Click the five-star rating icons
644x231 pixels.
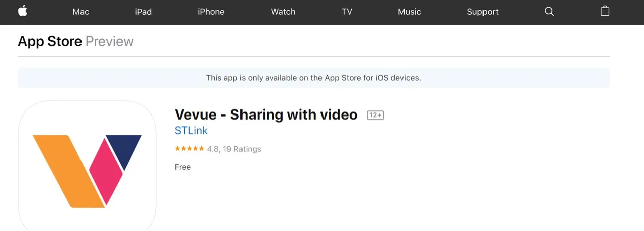pyautogui.click(x=189, y=149)
